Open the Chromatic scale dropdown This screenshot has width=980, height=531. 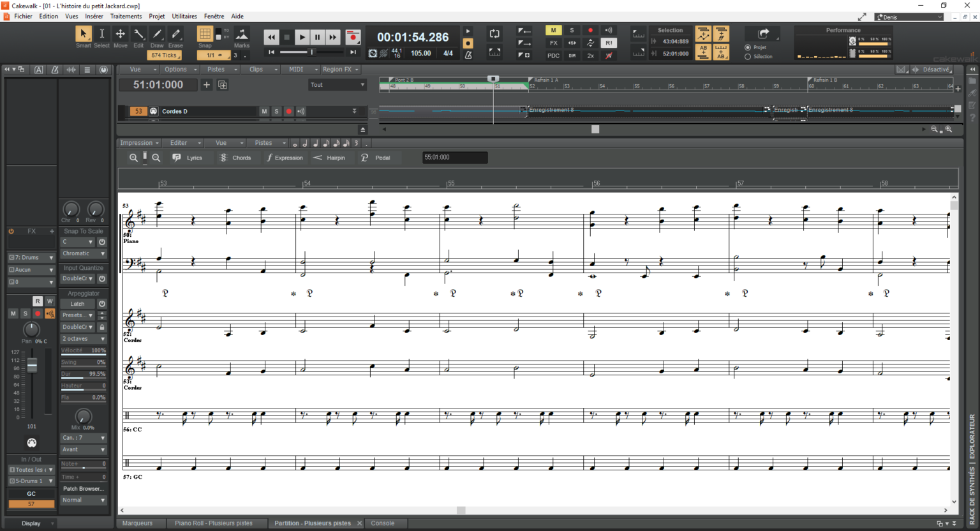[x=83, y=253]
